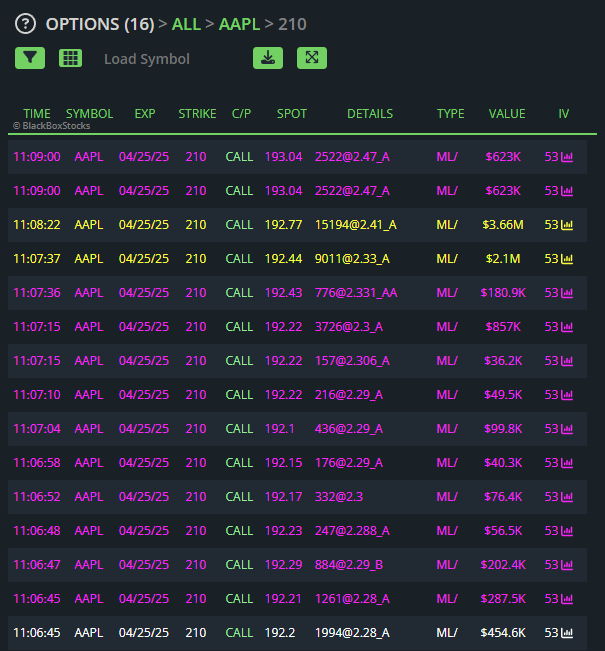Open the help question mark icon

coord(25,24)
